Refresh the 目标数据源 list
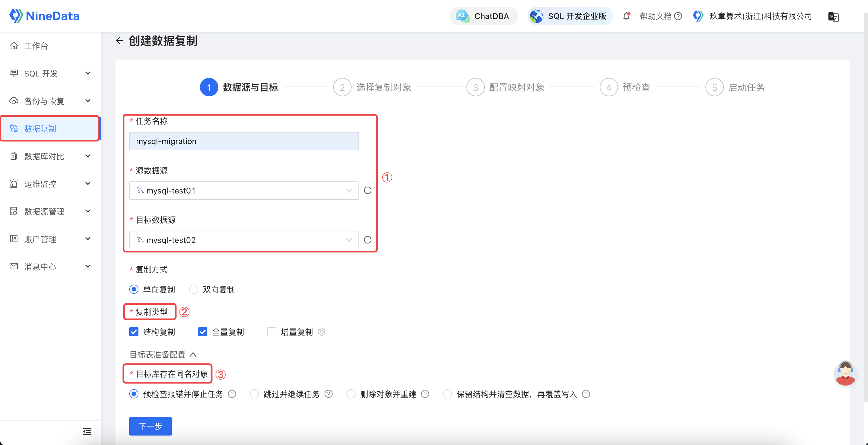The image size is (868, 445). tap(368, 240)
